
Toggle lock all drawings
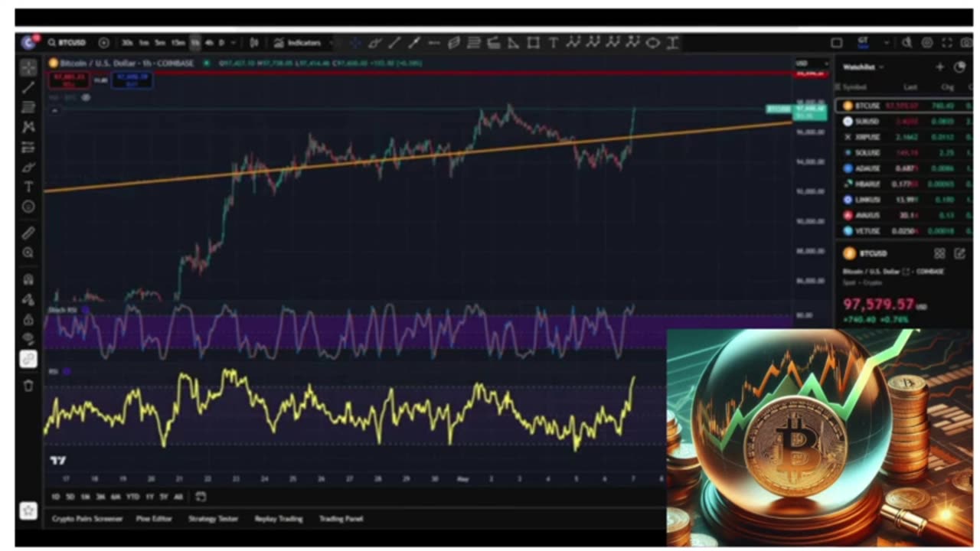[28, 319]
